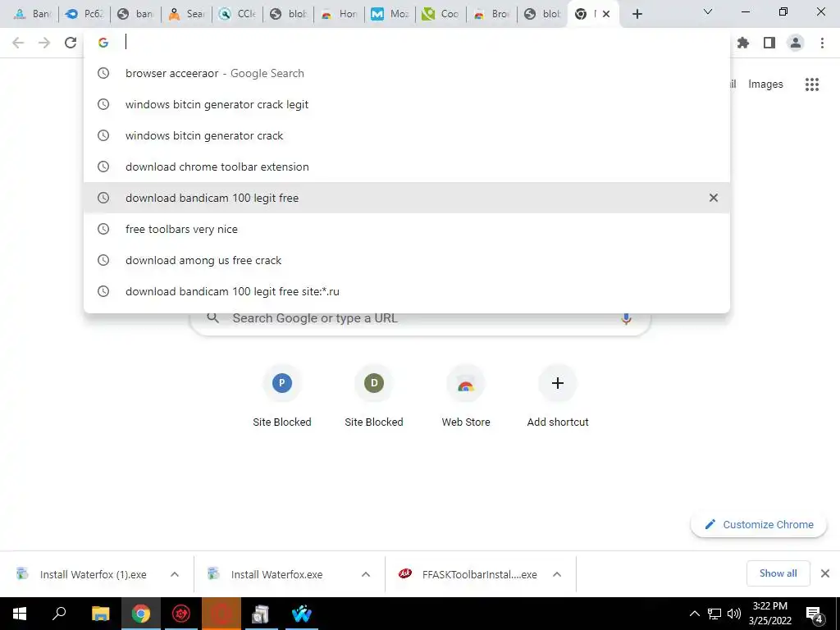The width and height of the screenshot is (840, 630).
Task: Open the installer taskbar icon
Action: click(x=261, y=614)
